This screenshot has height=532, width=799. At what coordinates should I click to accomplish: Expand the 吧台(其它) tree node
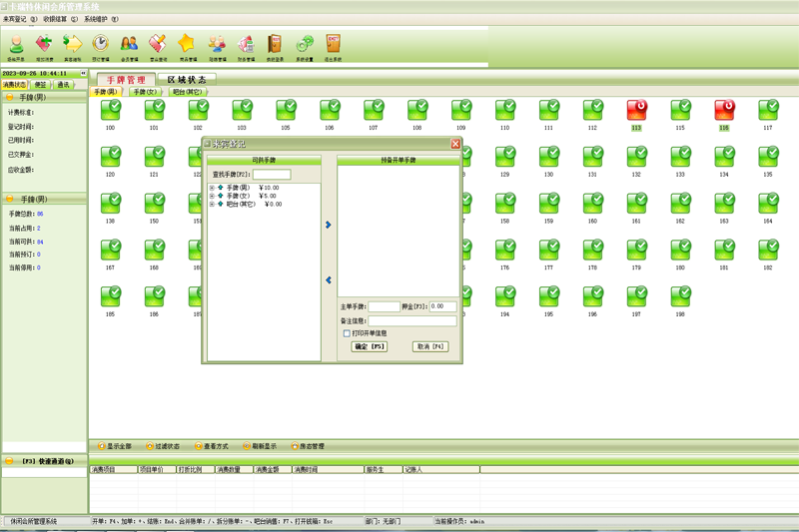[x=212, y=204]
